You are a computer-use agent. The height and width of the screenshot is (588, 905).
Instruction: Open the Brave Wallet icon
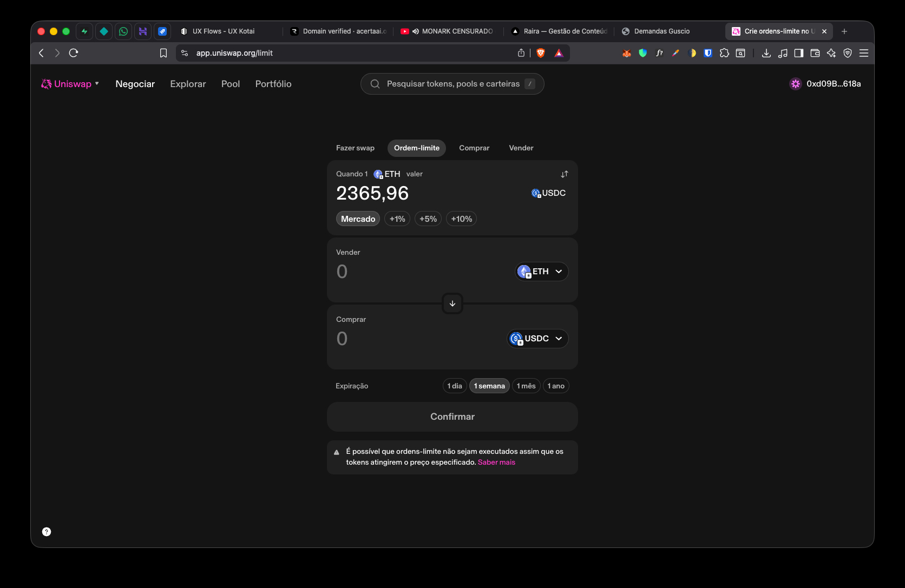coord(815,53)
